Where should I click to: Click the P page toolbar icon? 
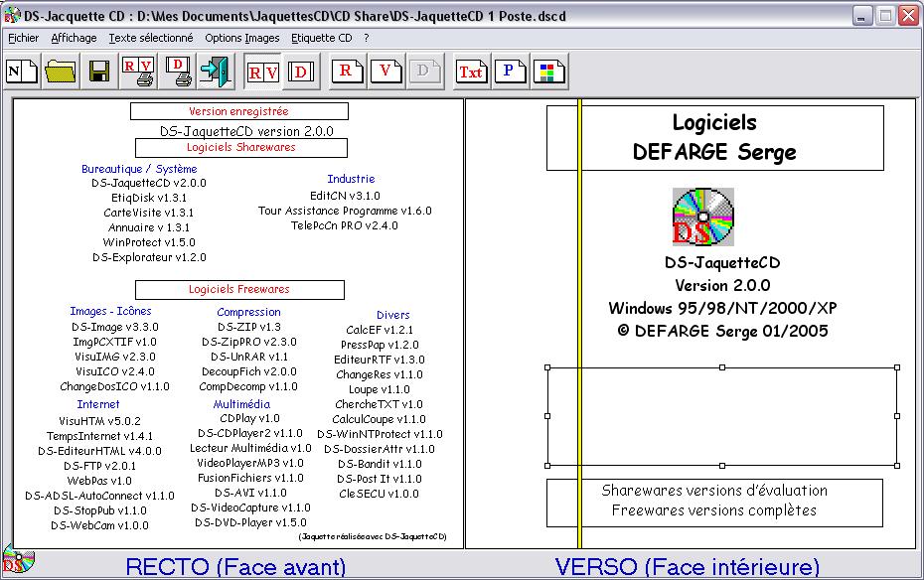509,72
